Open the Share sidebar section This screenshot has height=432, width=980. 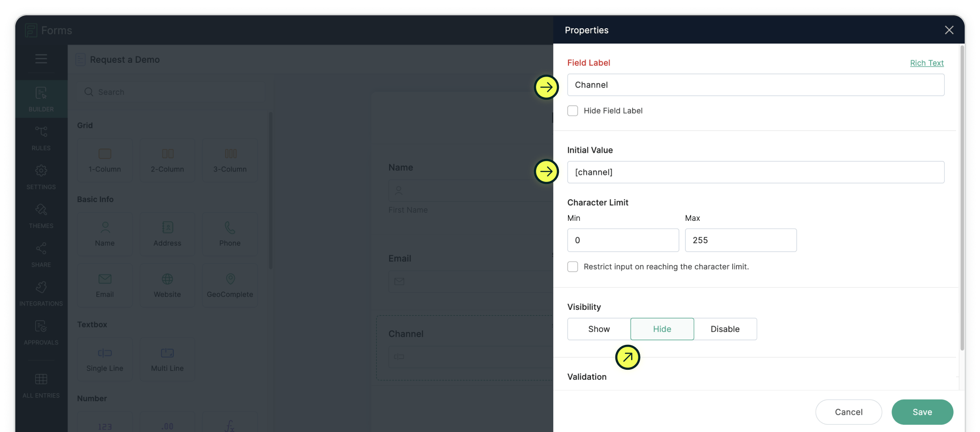click(41, 255)
